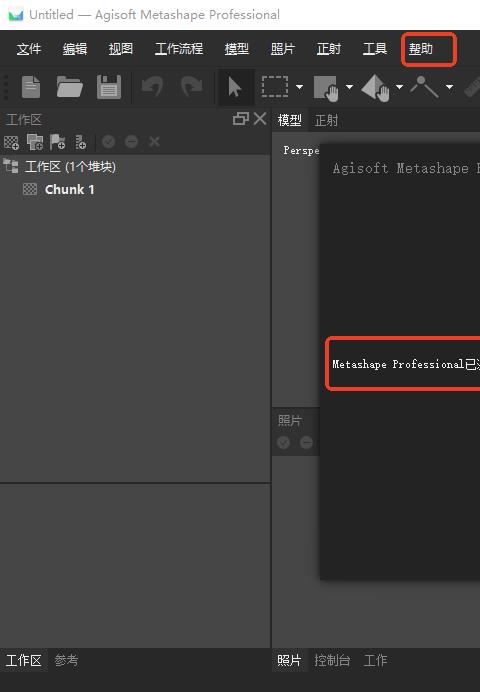Click the toolbar drag handle grip
Image resolution: width=480 pixels, height=692 pixels.
click(x=6, y=87)
